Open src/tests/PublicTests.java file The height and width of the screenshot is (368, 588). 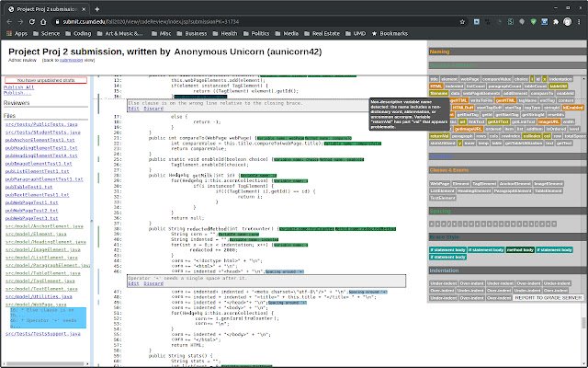(41, 124)
